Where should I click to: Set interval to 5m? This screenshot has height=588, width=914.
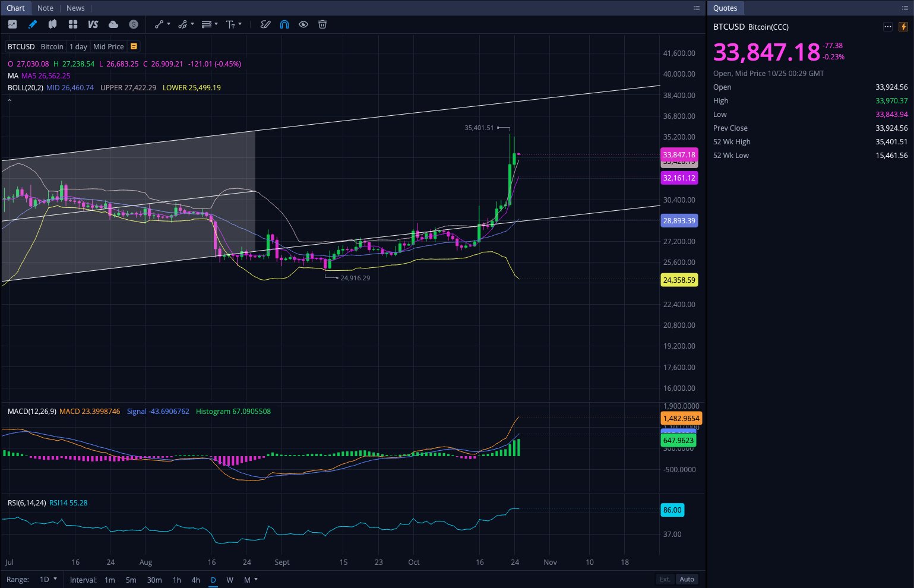pos(131,580)
